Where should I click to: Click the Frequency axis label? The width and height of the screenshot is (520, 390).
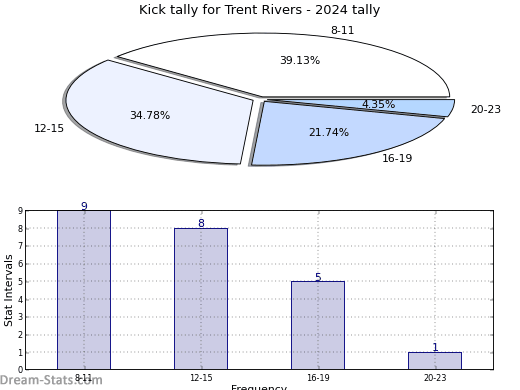(x=259, y=387)
